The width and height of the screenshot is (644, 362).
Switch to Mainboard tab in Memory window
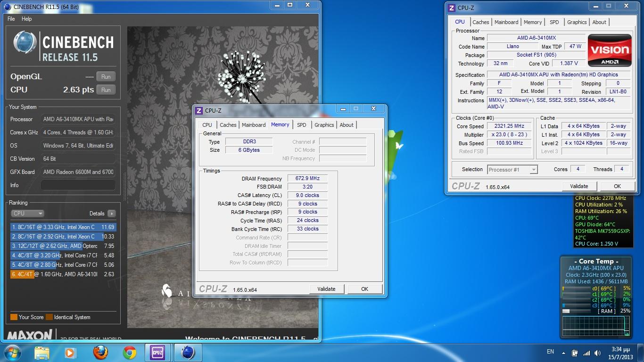click(254, 125)
